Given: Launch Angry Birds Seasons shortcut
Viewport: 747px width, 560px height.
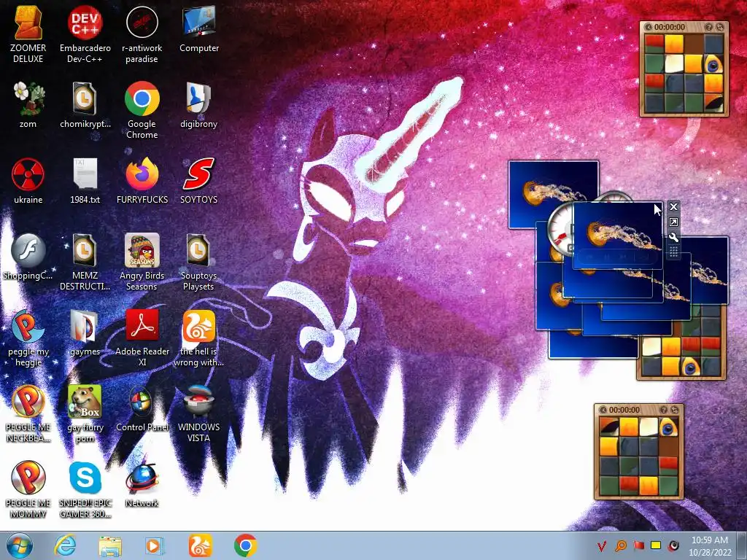Looking at the screenshot, I should [x=142, y=262].
